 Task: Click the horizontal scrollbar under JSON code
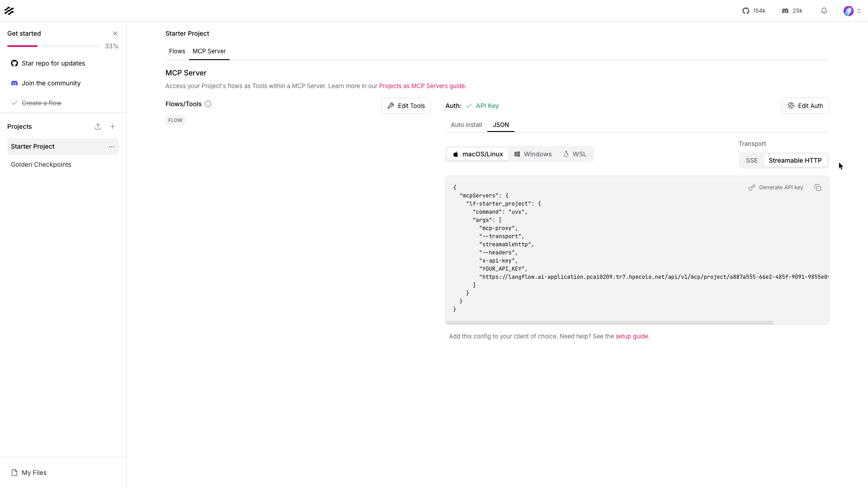(x=609, y=323)
